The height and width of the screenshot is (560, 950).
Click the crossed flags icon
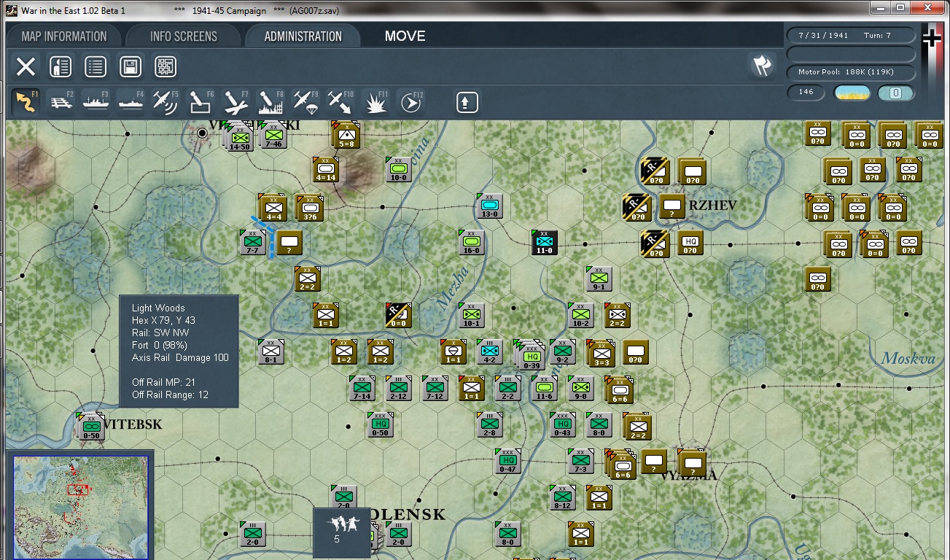(x=762, y=66)
